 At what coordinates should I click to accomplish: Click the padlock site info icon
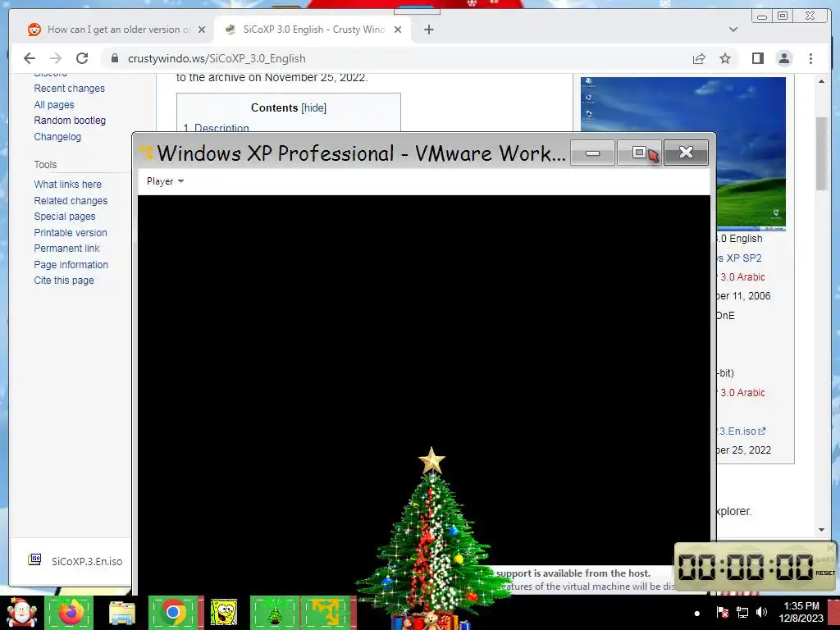tap(115, 58)
